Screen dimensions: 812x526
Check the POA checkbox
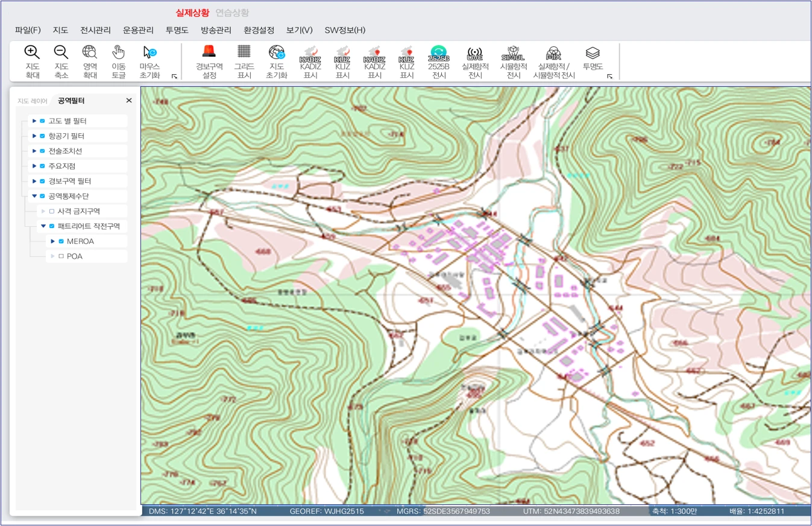point(61,256)
